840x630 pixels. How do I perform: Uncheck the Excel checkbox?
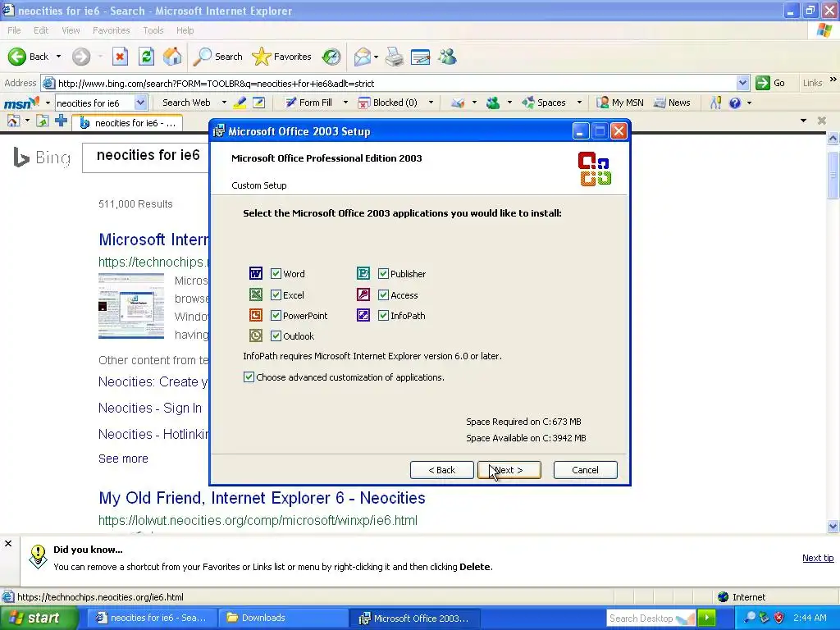point(276,294)
